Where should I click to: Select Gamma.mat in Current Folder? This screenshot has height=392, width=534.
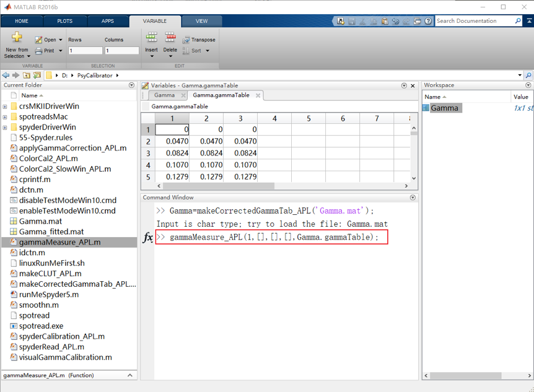click(40, 221)
